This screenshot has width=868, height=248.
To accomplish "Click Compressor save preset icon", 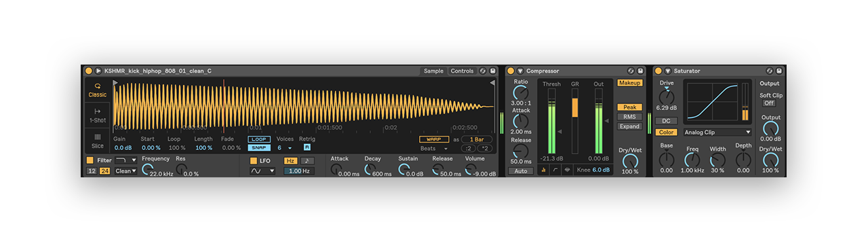I will pos(641,71).
